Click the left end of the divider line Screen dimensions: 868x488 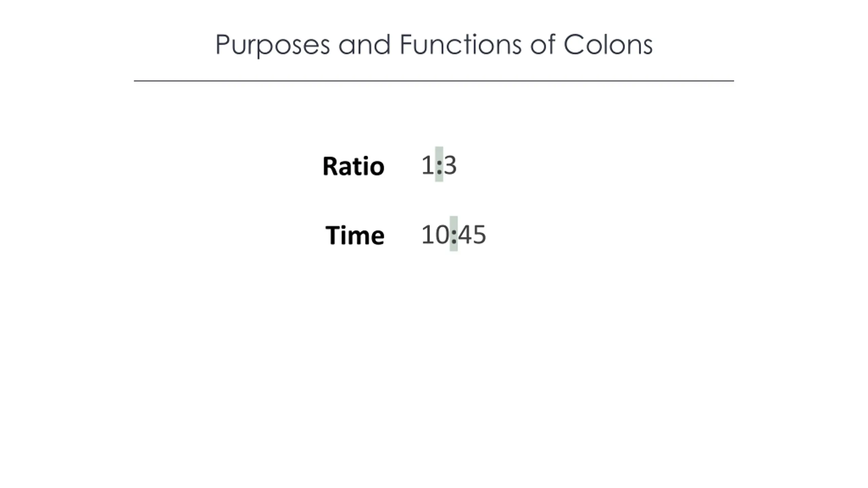click(135, 81)
